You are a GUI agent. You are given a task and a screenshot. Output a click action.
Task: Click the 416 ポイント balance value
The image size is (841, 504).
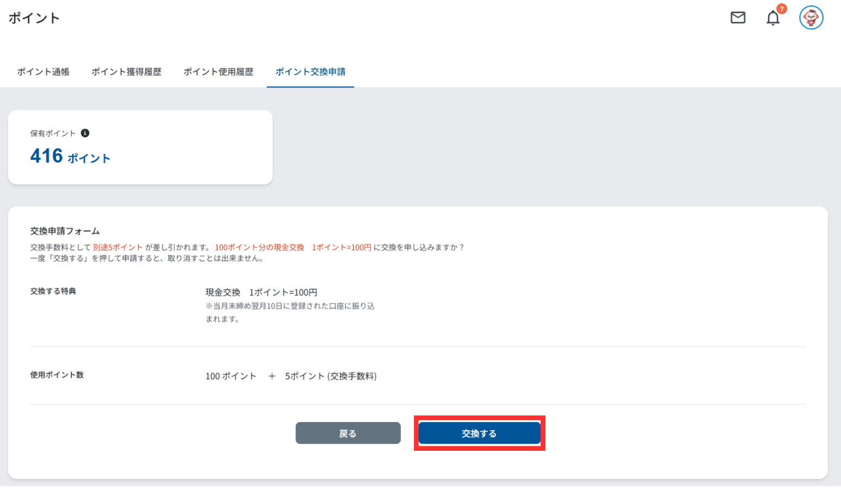(70, 156)
